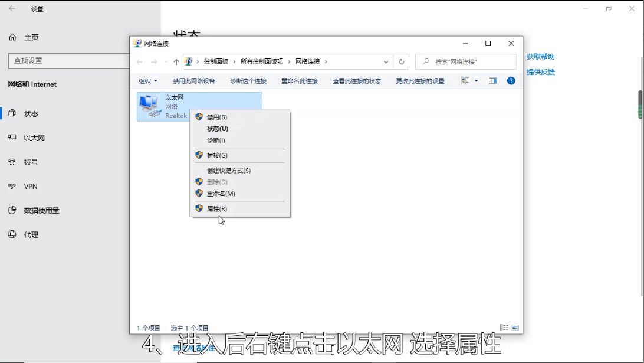Click the magnifier icon in the search box
The height and width of the screenshot is (363, 644).
pyautogui.click(x=426, y=61)
